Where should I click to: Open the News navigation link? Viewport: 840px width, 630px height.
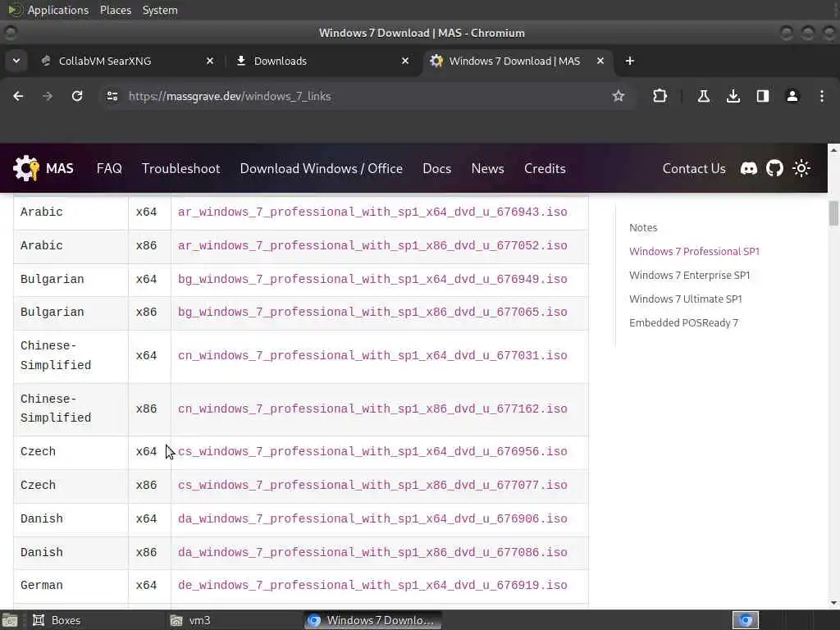click(487, 169)
